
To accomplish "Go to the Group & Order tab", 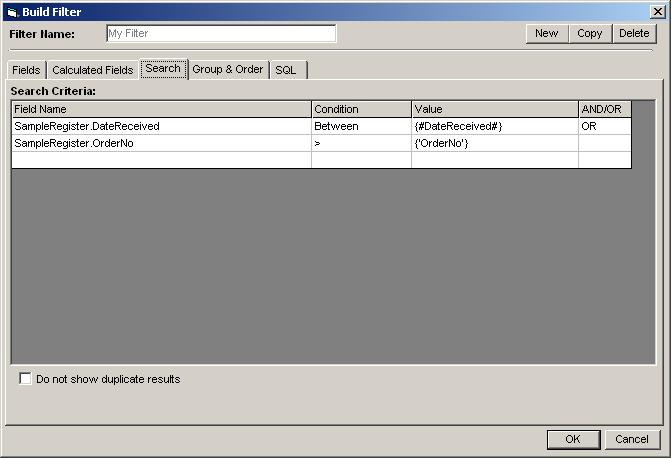I will [228, 70].
